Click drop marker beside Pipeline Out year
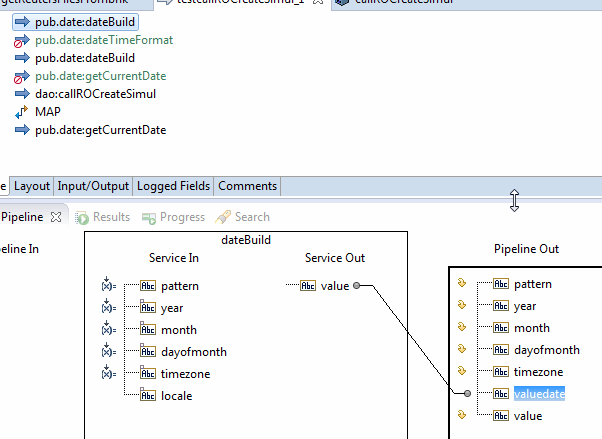This screenshot has width=602, height=439. pos(462,305)
